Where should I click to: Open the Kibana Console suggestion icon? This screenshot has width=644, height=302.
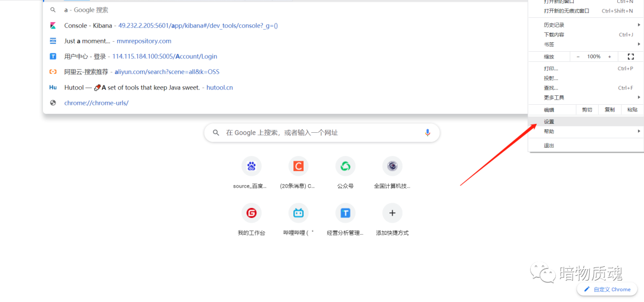click(53, 26)
